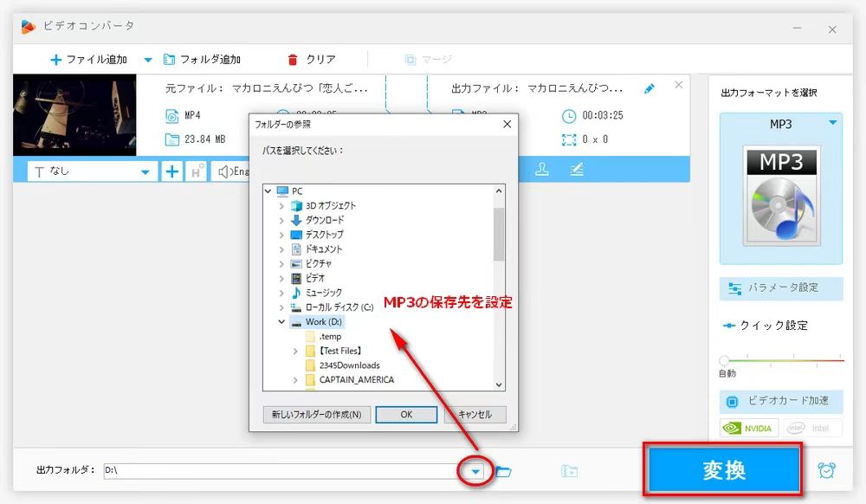Screen dimensions: 866x504
Task: Click the tree scroll up arrow
Action: tap(499, 191)
